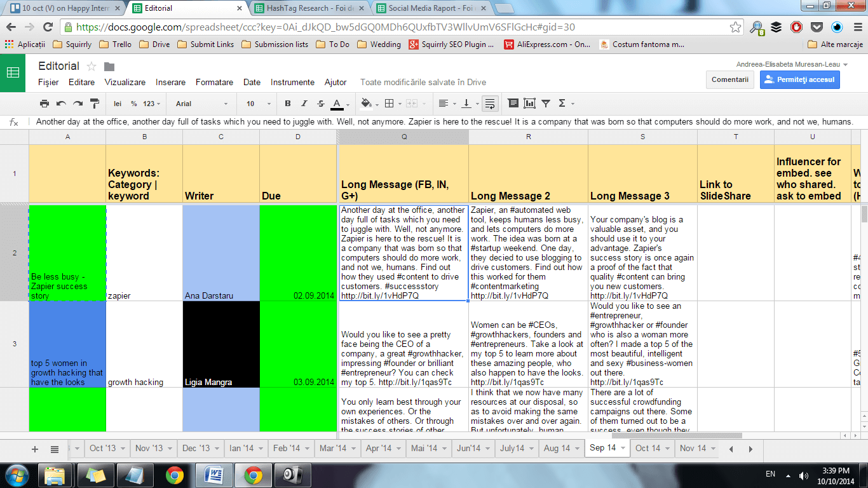
Task: Open the Trello bookmark
Action: pyautogui.click(x=115, y=44)
